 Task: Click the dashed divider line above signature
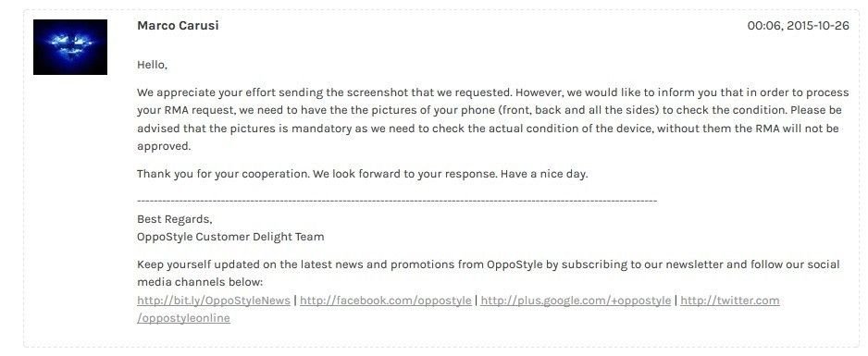(x=397, y=202)
